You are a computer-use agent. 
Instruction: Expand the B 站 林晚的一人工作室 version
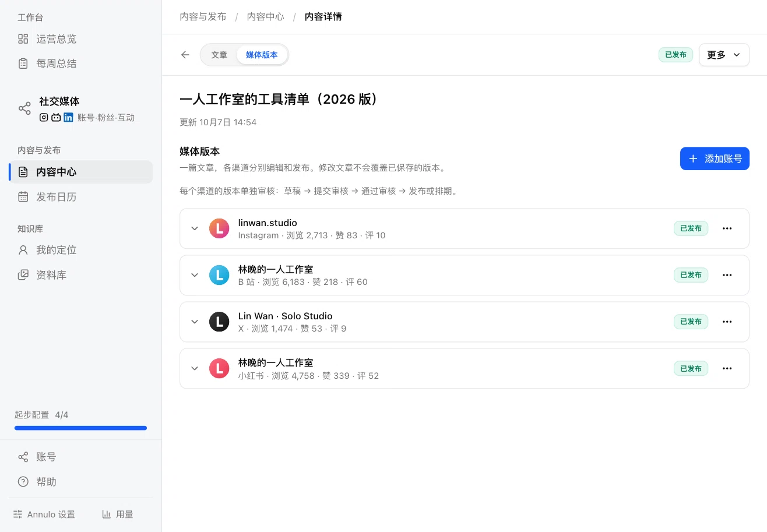coord(195,275)
